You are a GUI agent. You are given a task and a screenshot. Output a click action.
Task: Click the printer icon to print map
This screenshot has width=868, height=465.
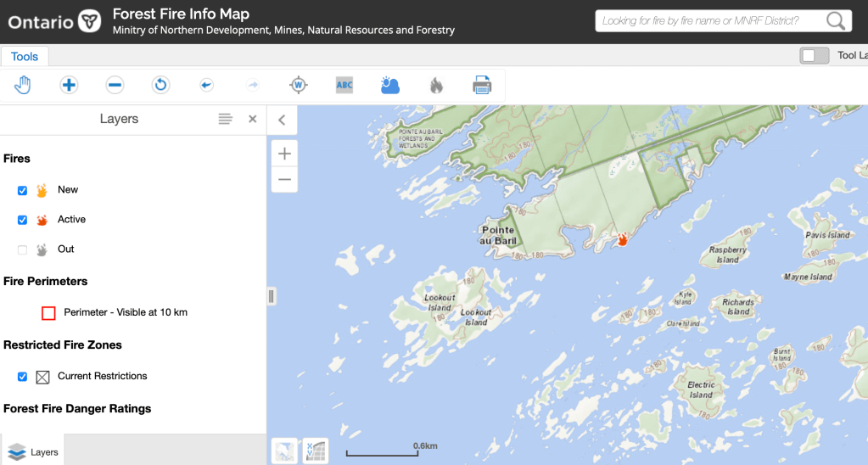click(482, 85)
